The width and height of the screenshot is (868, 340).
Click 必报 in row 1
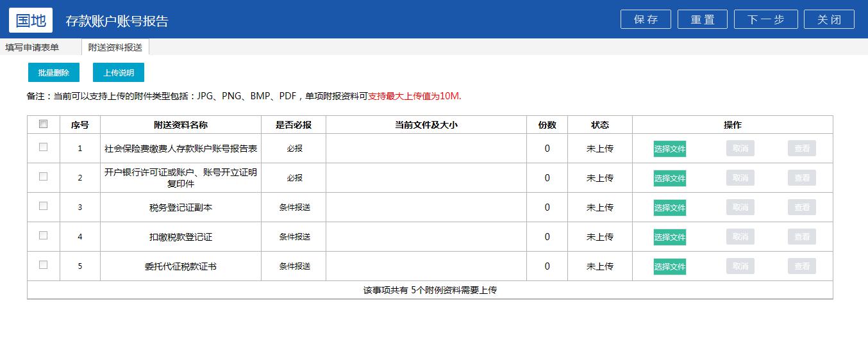tap(295, 149)
